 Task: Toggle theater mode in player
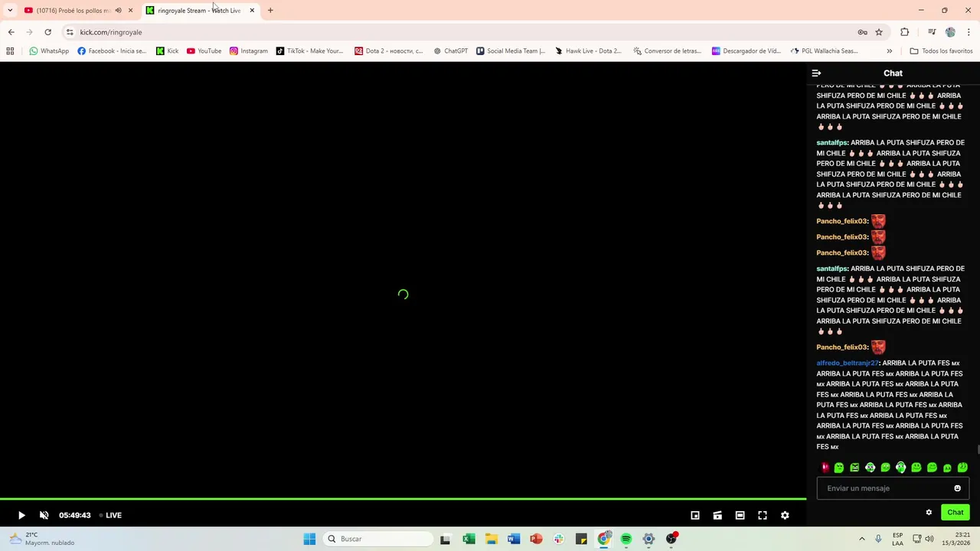[x=740, y=515]
